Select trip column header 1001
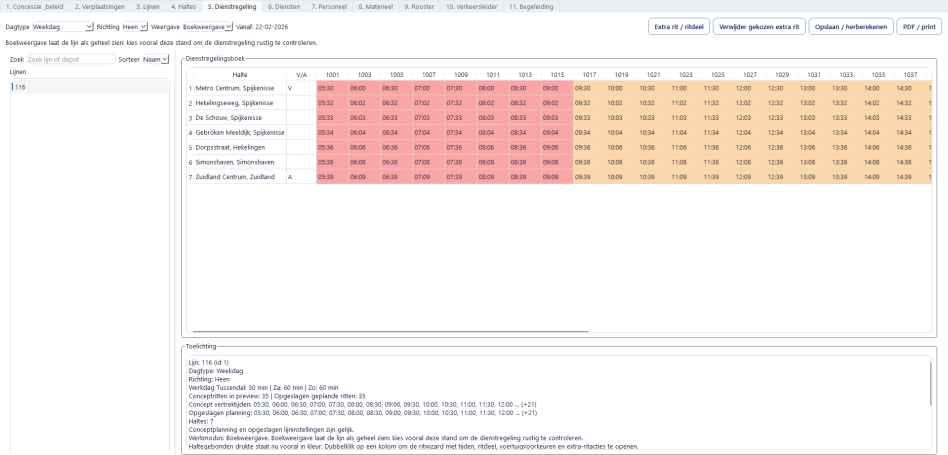The image size is (948, 455). click(332, 74)
